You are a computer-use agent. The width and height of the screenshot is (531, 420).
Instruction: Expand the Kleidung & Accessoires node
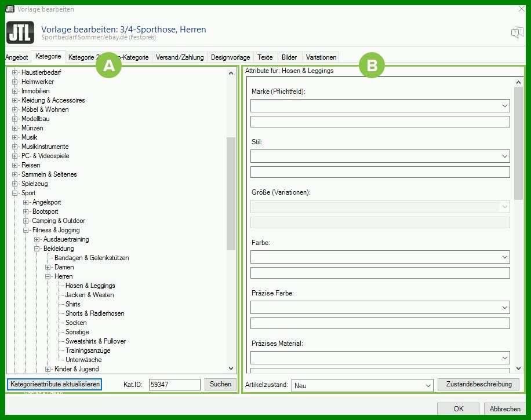pos(14,100)
